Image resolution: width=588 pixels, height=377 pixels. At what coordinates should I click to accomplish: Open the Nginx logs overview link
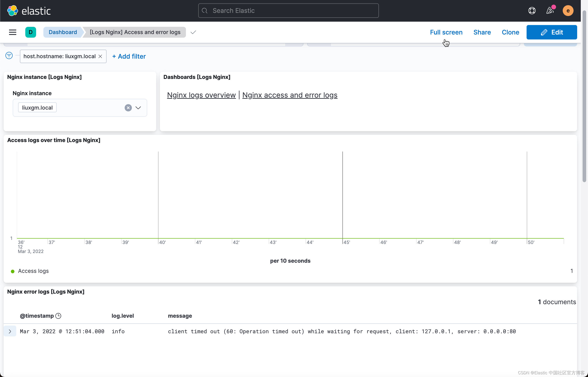(201, 95)
